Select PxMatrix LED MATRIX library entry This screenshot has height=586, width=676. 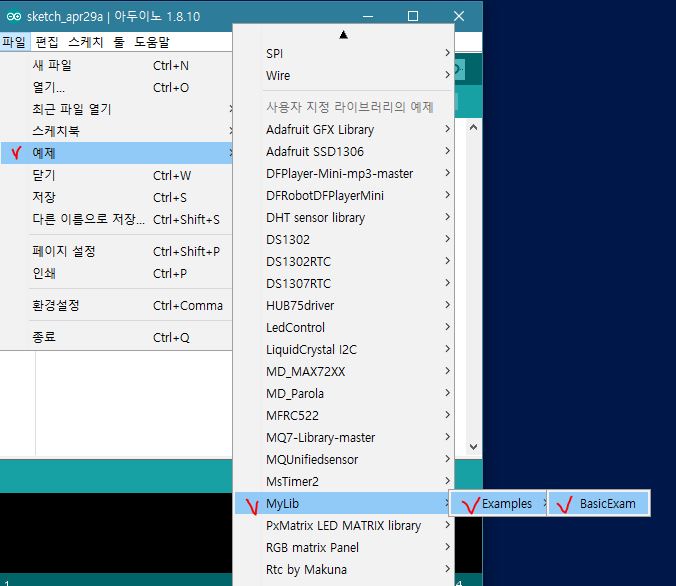(344, 525)
